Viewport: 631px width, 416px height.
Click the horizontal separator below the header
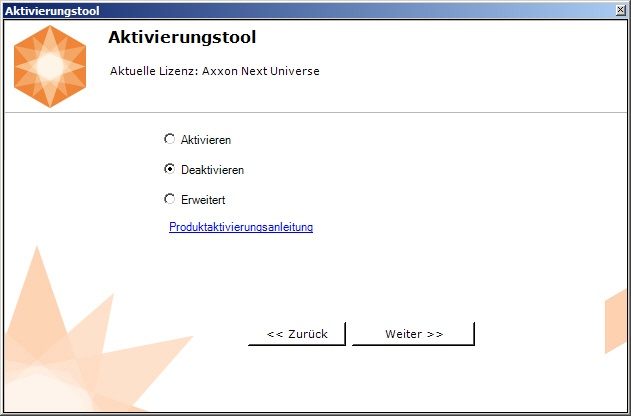tap(315, 113)
